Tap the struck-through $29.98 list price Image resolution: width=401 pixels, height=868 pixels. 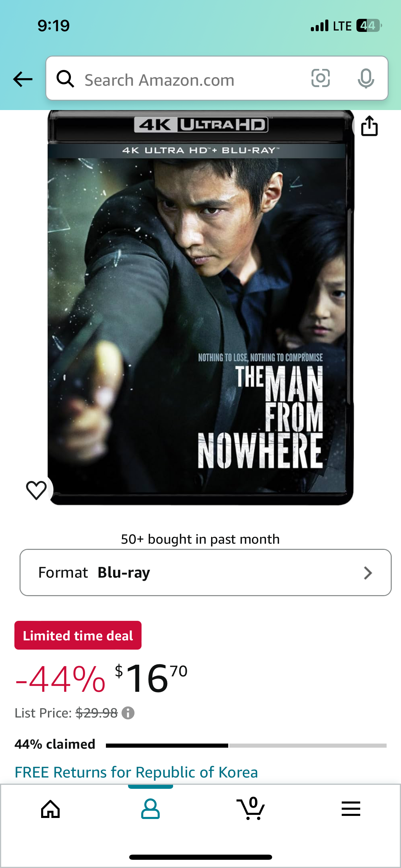[x=97, y=713]
